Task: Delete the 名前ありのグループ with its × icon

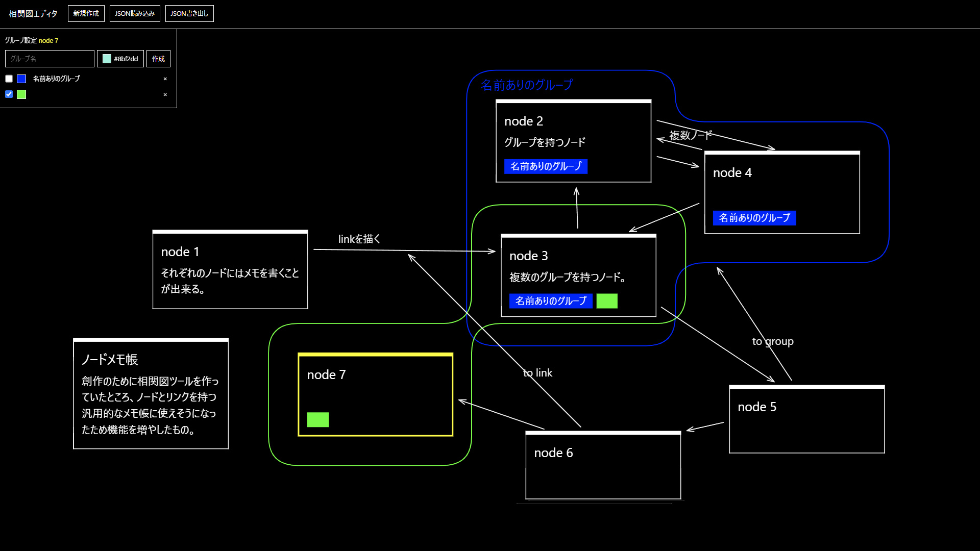Action: point(165,79)
